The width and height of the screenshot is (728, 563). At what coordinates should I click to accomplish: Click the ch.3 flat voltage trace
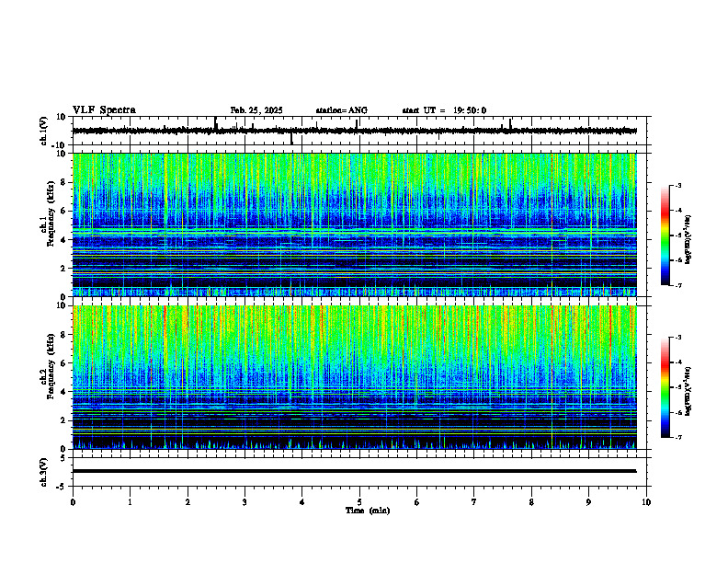354,471
